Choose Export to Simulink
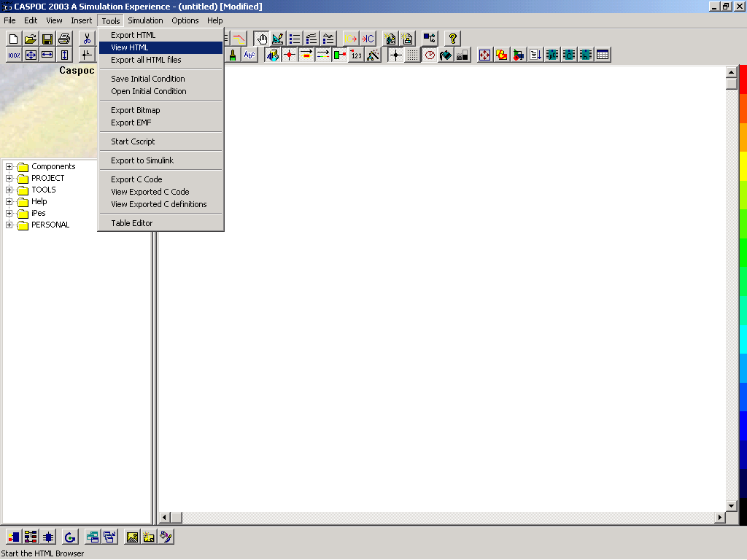Image resolution: width=747 pixels, height=560 pixels. pyautogui.click(x=160, y=161)
